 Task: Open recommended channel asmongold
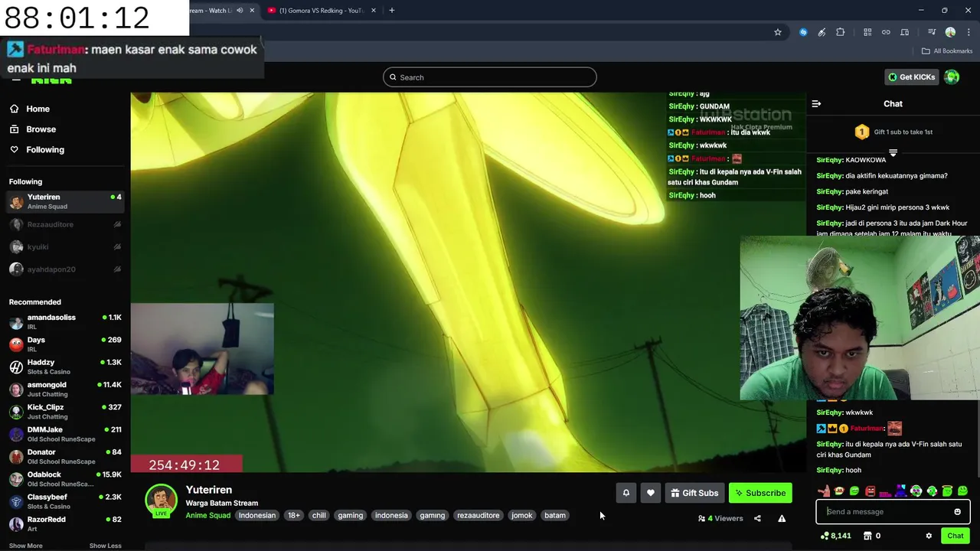[x=64, y=389]
